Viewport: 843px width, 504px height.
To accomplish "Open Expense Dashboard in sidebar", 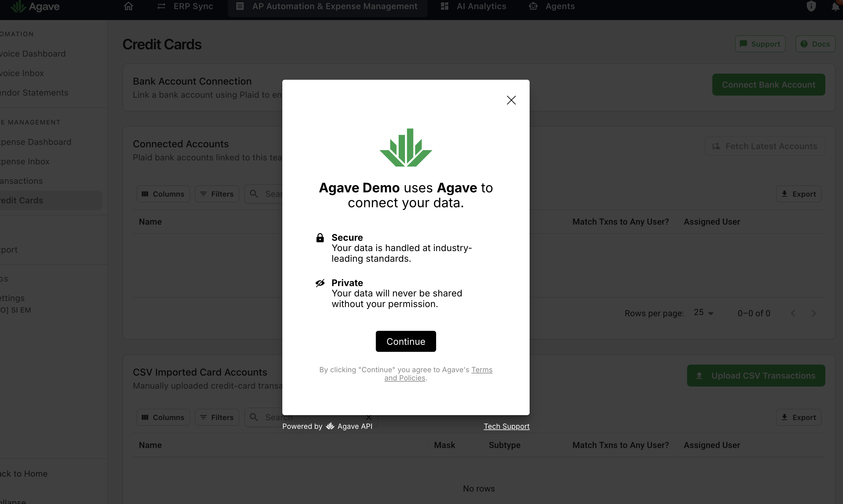I will 36,142.
